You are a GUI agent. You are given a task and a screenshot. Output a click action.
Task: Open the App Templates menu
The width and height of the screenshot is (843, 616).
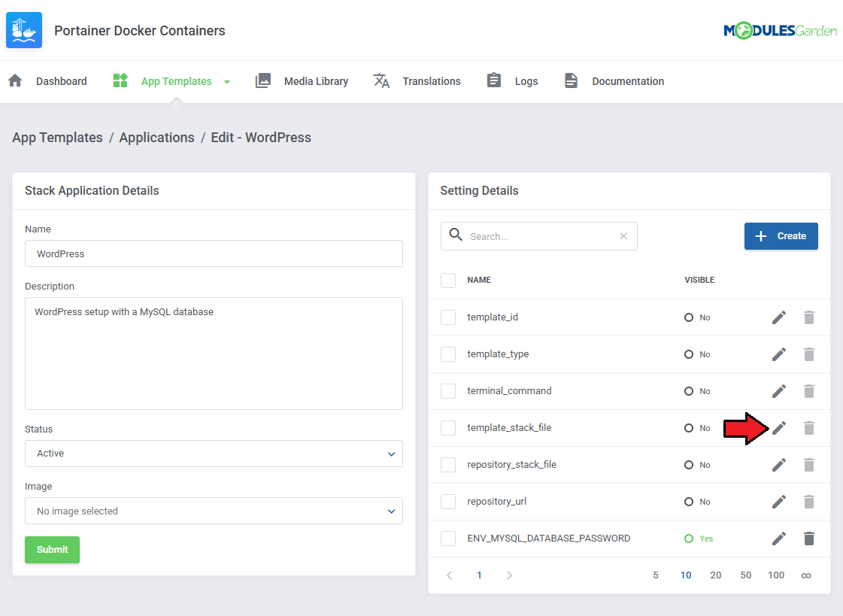coord(176,81)
